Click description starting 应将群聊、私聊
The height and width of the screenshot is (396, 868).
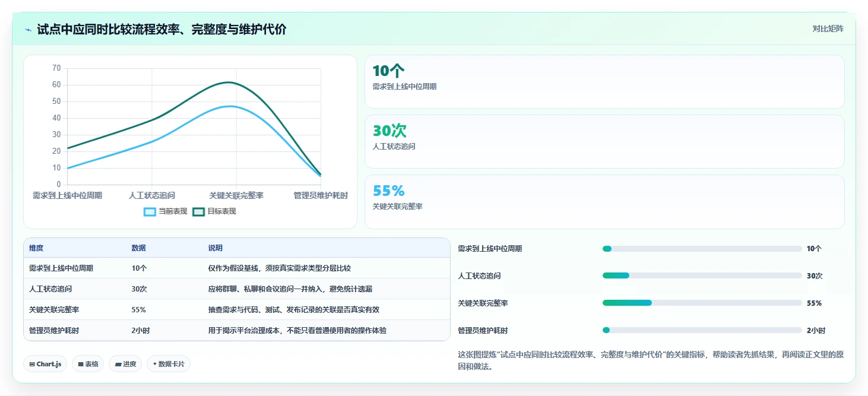pos(290,289)
